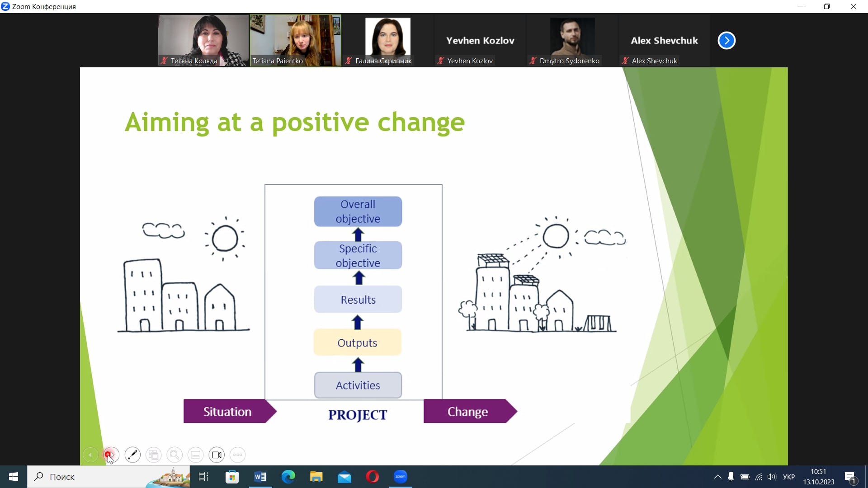Screen dimensions: 868x488
Task: Click muted mic icon of Dmytro Sydorenko
Action: (x=533, y=61)
